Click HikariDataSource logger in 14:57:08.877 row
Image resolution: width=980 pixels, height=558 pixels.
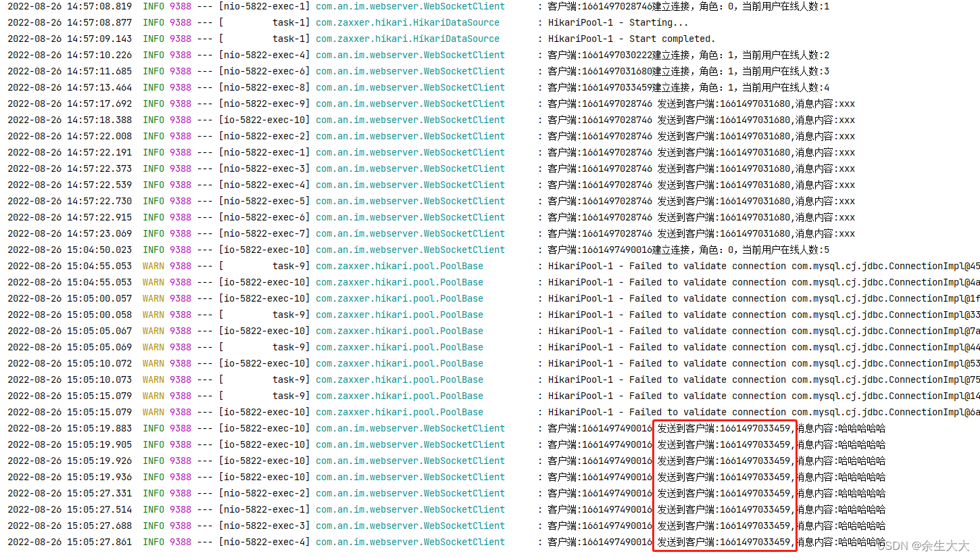click(408, 22)
